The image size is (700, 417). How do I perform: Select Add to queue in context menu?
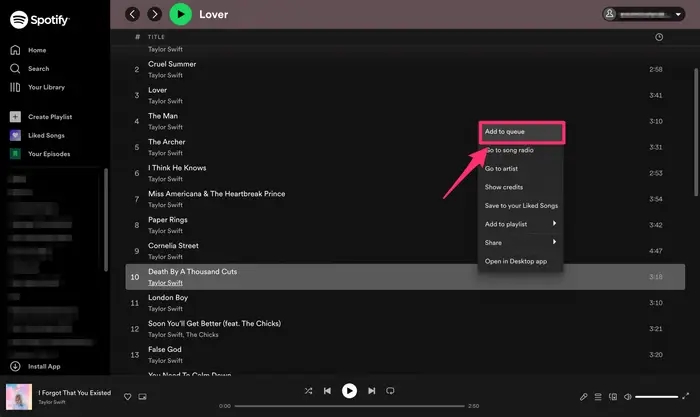tap(520, 132)
